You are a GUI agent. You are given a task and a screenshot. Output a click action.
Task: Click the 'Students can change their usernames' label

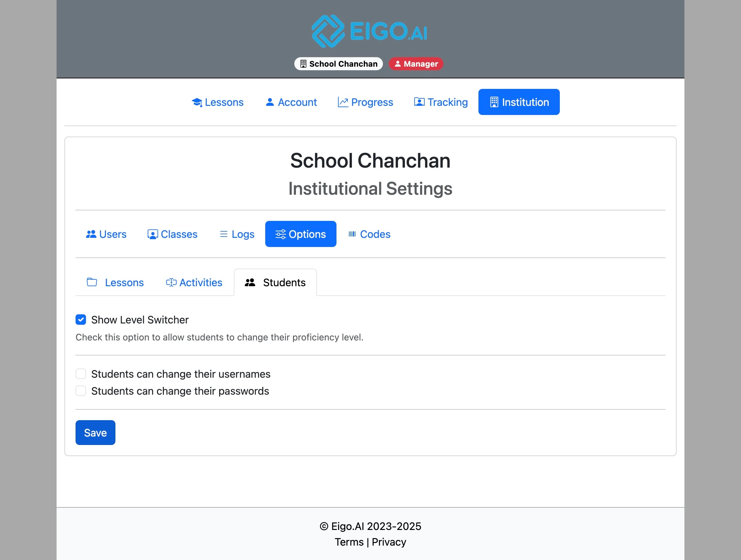coord(181,374)
